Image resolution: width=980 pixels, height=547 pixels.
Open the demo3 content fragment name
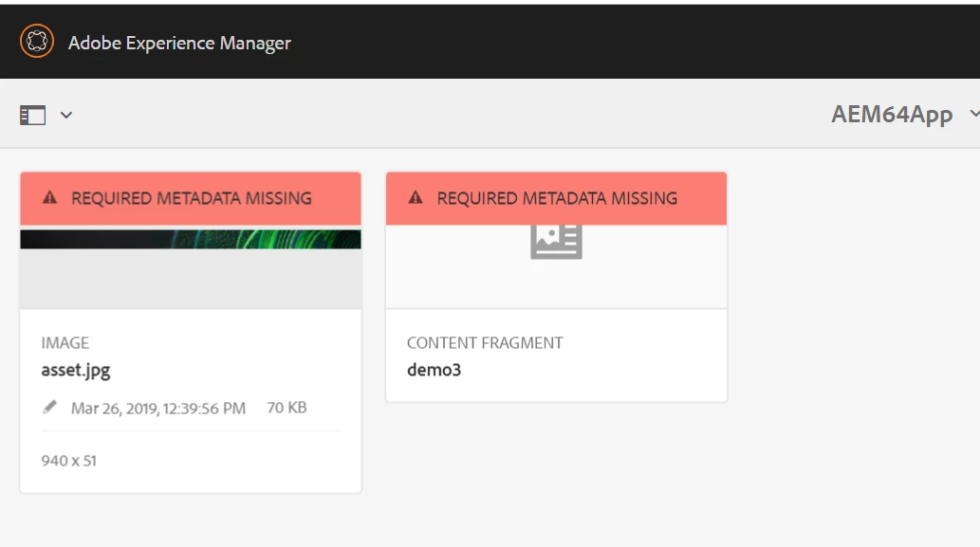pyautogui.click(x=434, y=370)
